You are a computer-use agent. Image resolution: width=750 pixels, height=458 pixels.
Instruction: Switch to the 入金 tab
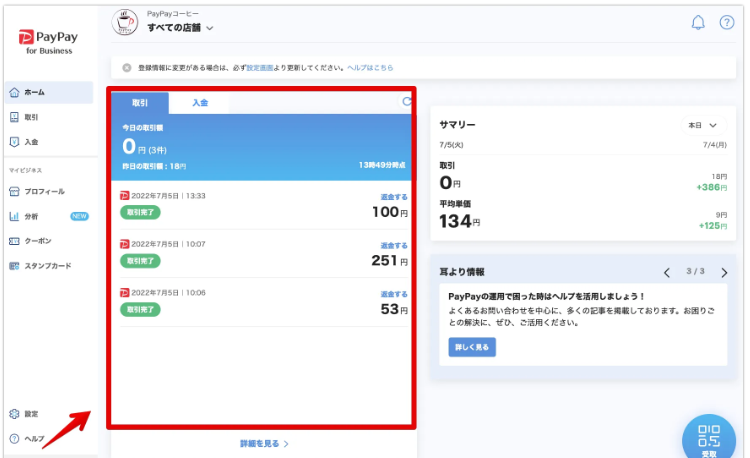[200, 103]
